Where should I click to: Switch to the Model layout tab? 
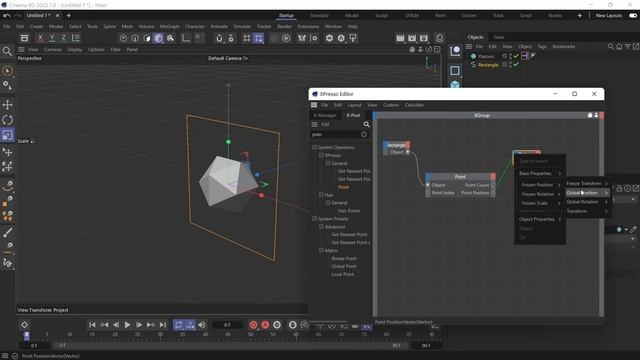[351, 16]
